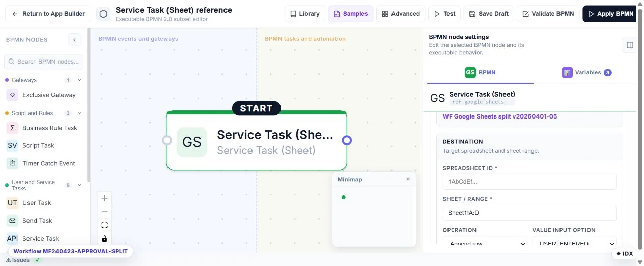Click the Timer Catch Event clock icon
This screenshot has width=644, height=266.
13,163
